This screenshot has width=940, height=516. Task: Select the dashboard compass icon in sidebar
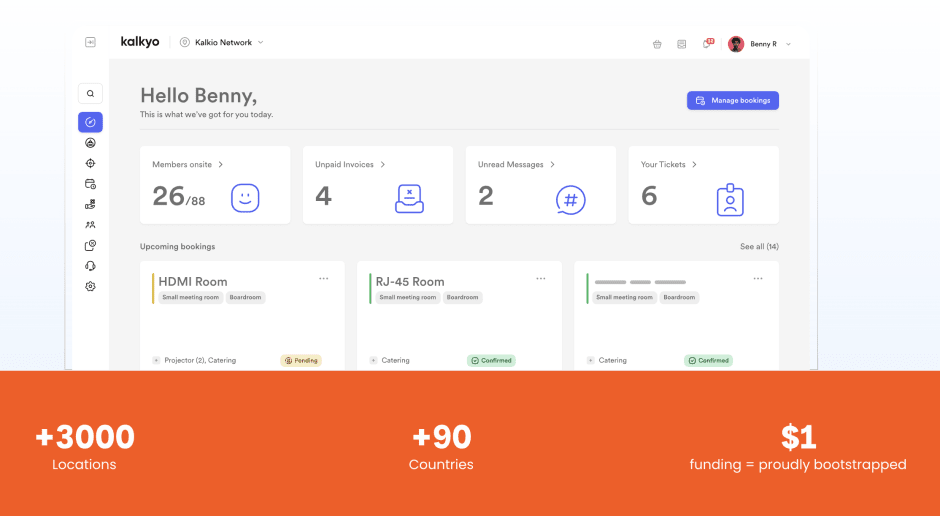coord(90,122)
